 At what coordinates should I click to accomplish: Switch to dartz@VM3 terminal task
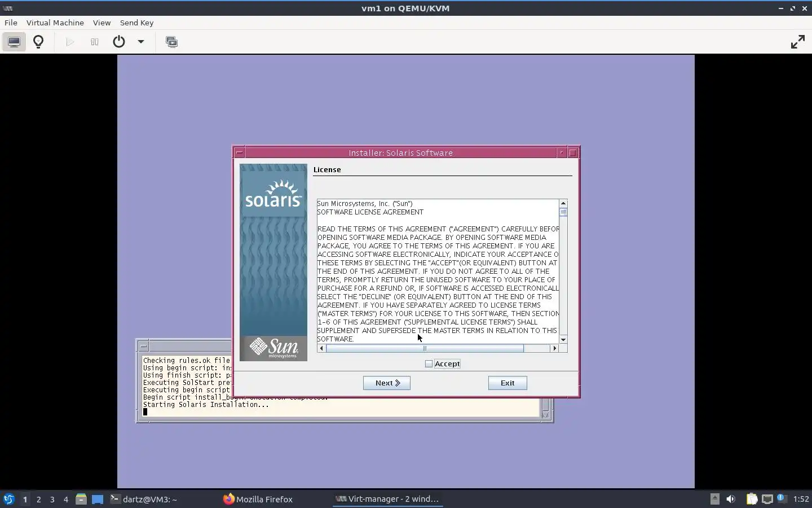pos(144,499)
